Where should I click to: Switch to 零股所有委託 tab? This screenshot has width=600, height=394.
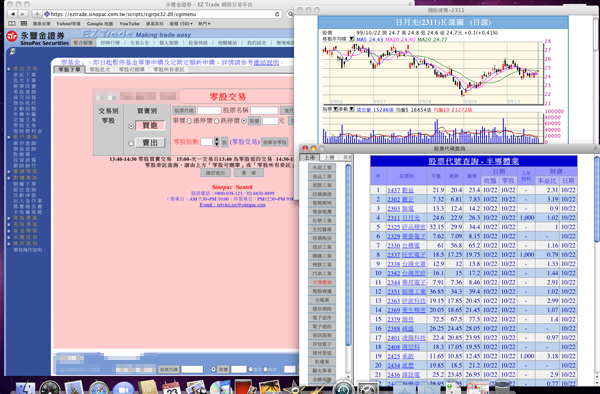[x=169, y=70]
